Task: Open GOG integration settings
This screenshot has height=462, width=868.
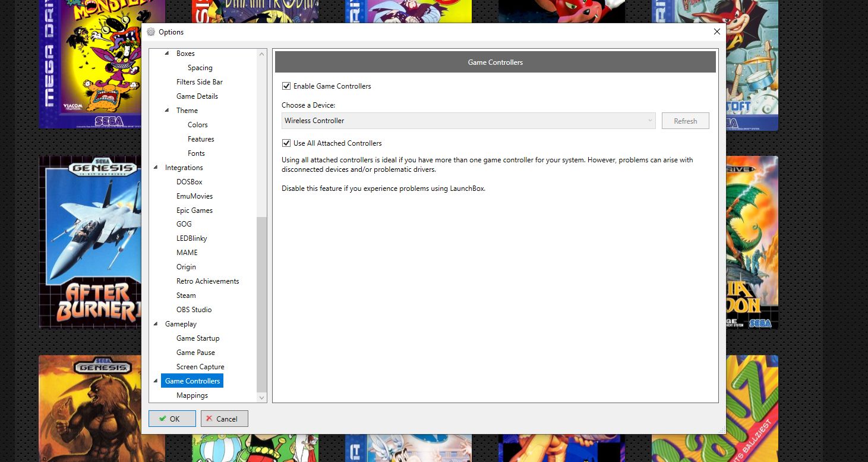Action: point(184,224)
